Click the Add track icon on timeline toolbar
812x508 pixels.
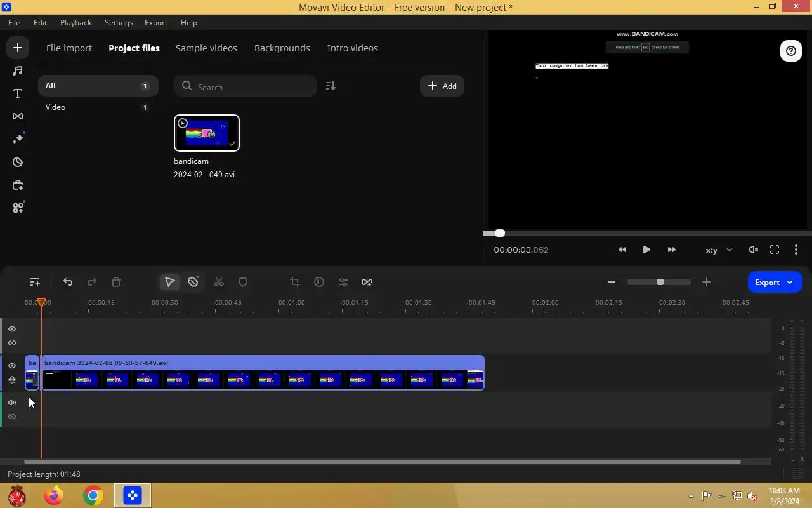pyautogui.click(x=35, y=282)
